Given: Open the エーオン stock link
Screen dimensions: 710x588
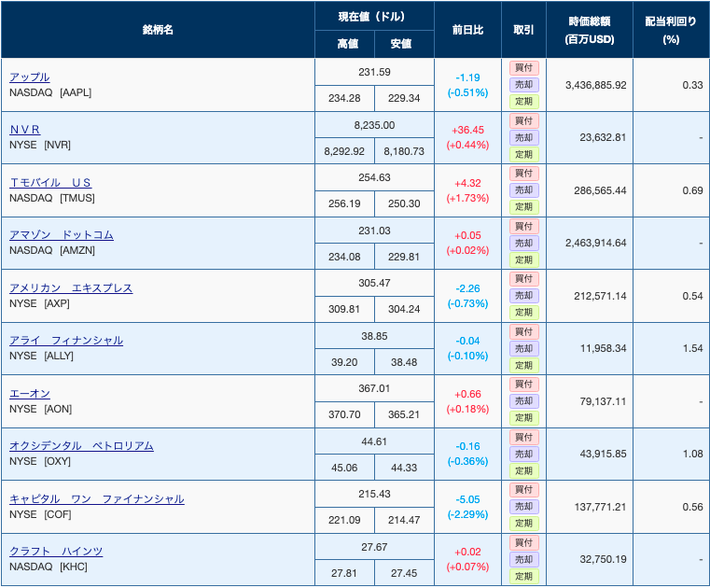Looking at the screenshot, I should point(30,394).
